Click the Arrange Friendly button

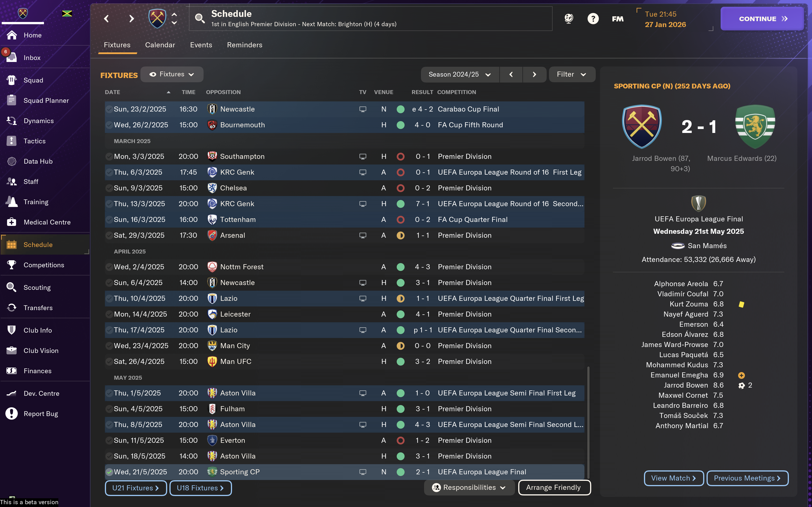(x=554, y=488)
